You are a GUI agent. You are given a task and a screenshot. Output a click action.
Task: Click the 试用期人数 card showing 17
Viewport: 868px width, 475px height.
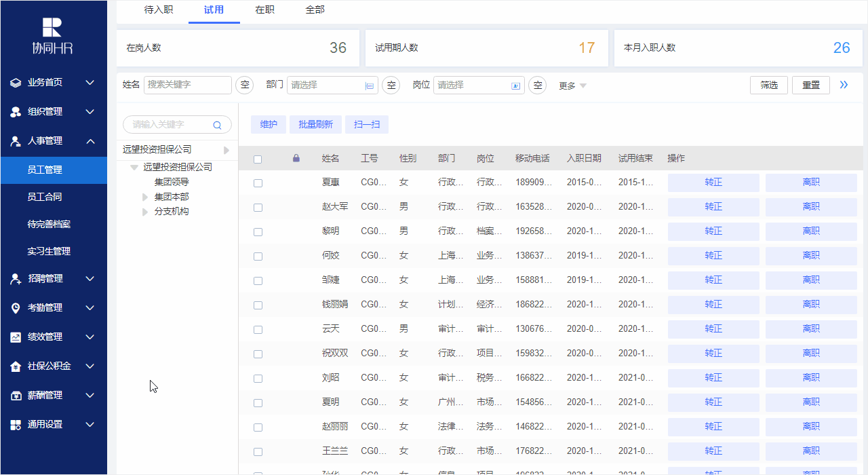(x=486, y=48)
